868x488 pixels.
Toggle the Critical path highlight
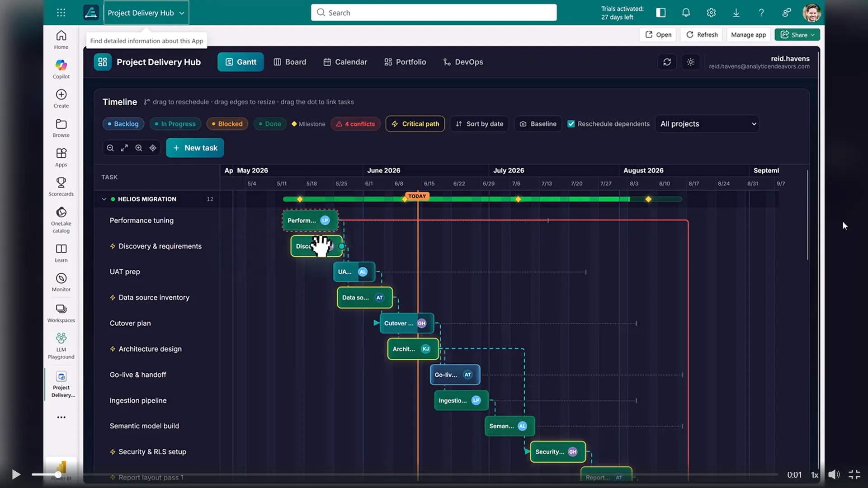415,124
